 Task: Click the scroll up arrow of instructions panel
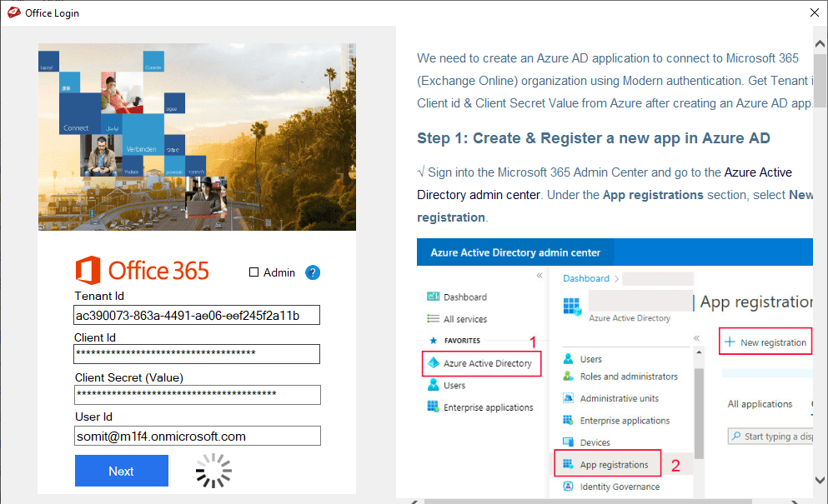[820, 44]
